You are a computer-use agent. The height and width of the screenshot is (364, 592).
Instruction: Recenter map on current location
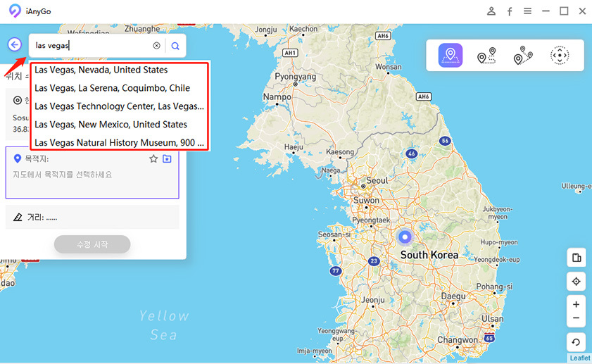point(576,282)
